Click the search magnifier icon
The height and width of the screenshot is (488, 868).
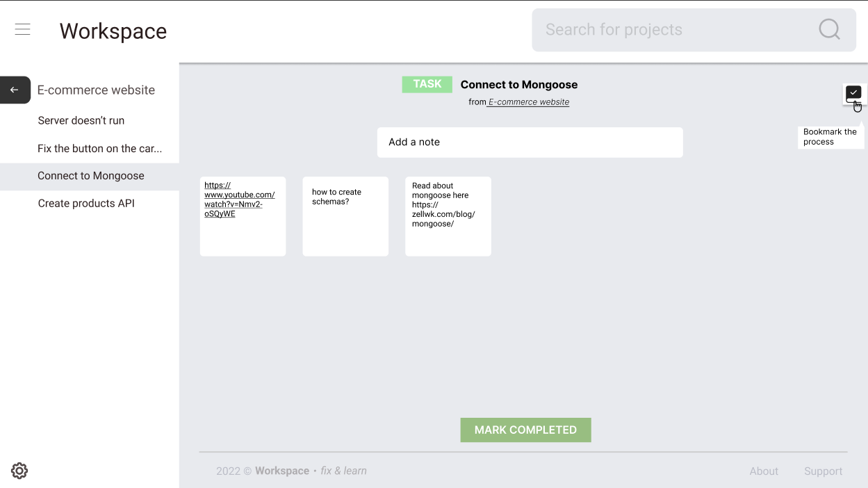[828, 29]
